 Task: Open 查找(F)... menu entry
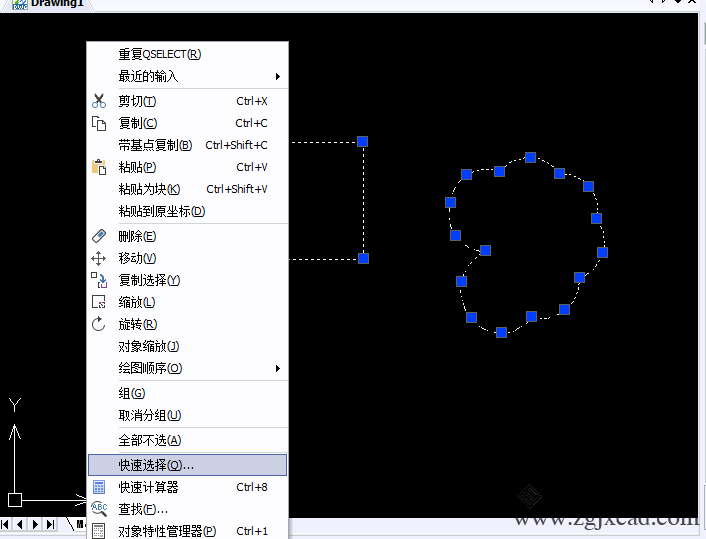[187, 509]
